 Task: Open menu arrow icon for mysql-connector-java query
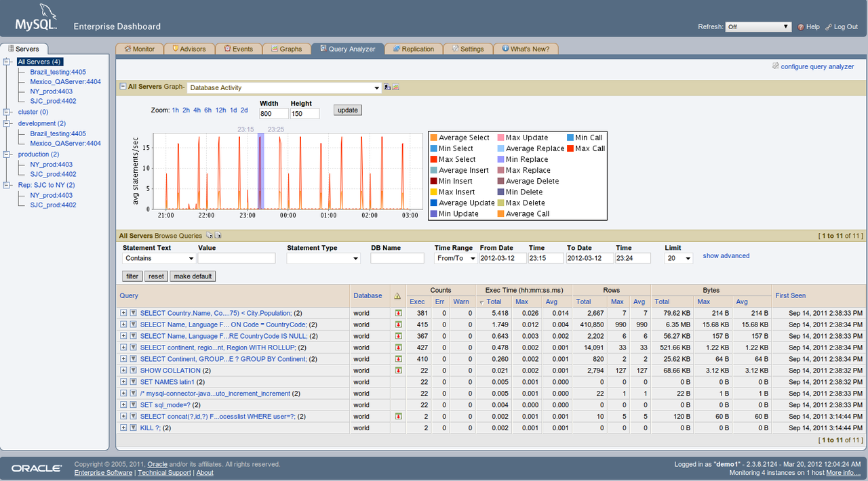(134, 394)
